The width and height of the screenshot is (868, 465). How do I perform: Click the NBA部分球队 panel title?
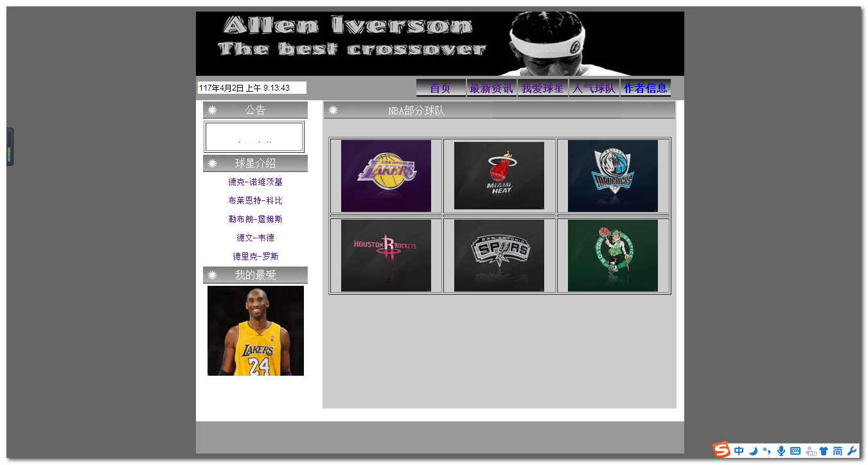(416, 110)
